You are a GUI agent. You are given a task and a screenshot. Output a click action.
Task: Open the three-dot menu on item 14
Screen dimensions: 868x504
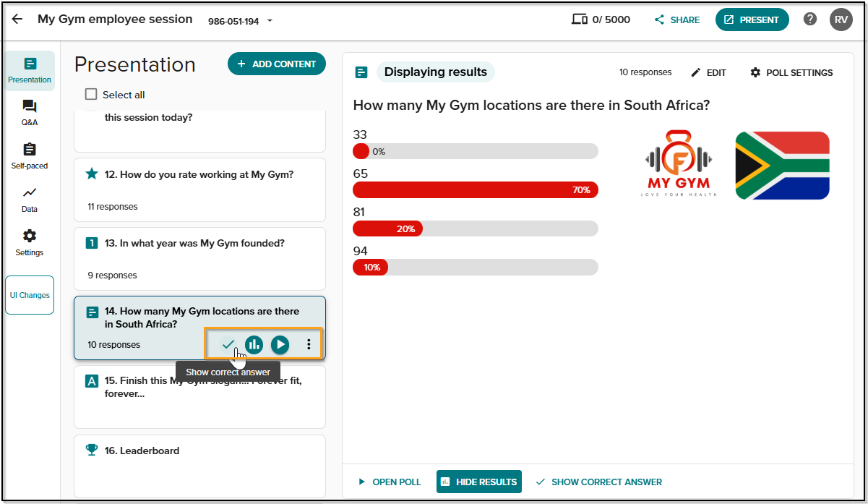tap(309, 344)
